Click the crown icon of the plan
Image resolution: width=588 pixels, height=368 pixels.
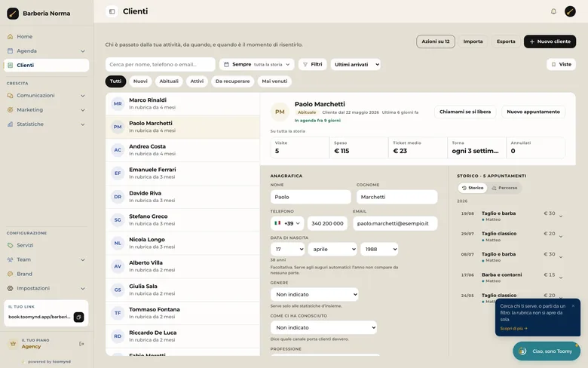[13, 344]
